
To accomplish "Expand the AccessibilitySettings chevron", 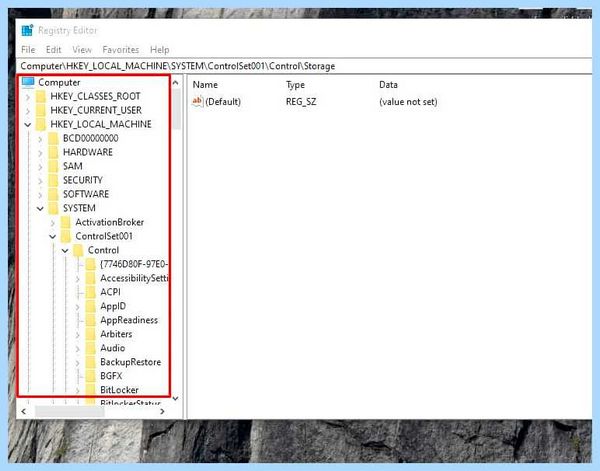I will [78, 279].
